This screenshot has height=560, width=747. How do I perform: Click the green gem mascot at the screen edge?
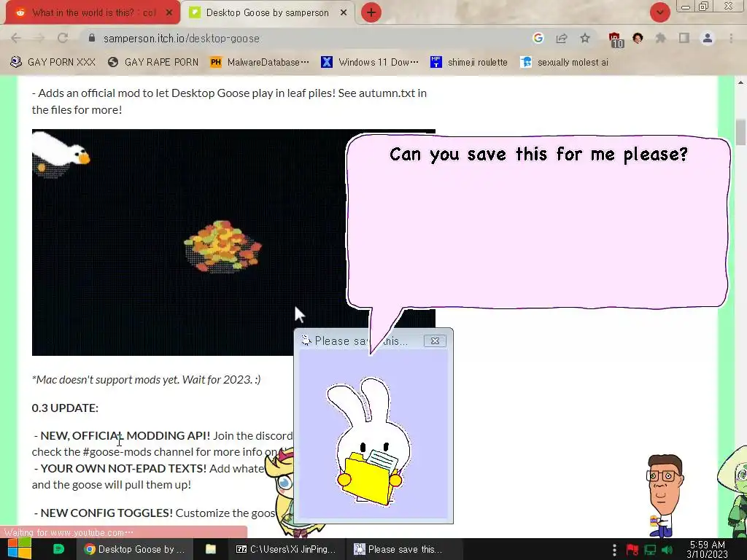(x=735, y=491)
